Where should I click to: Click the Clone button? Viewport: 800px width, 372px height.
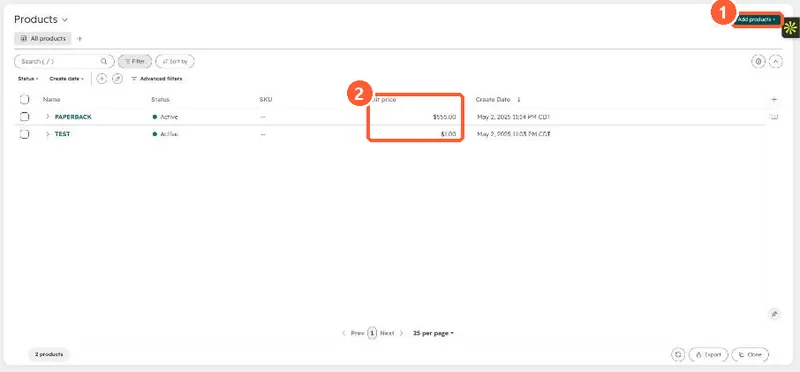[x=750, y=355]
